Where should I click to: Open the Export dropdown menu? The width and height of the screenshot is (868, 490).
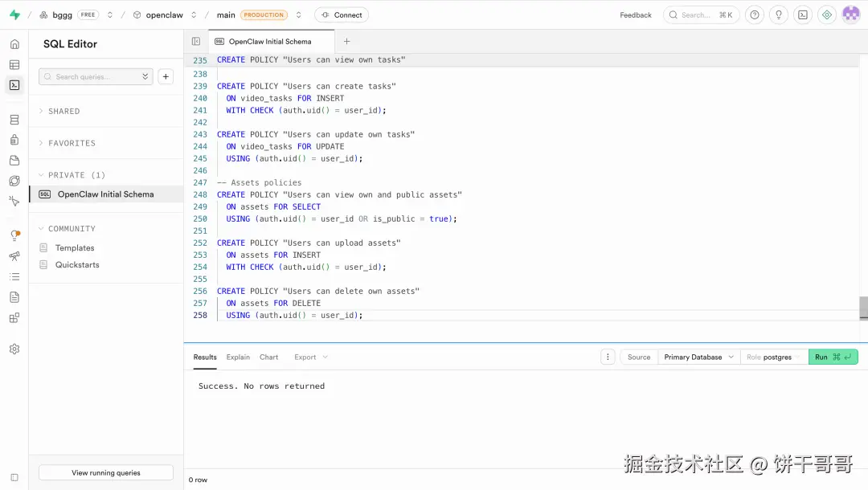click(x=310, y=357)
